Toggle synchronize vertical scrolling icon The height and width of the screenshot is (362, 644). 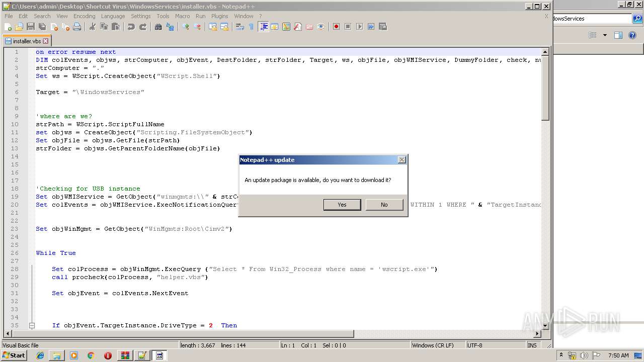click(213, 27)
